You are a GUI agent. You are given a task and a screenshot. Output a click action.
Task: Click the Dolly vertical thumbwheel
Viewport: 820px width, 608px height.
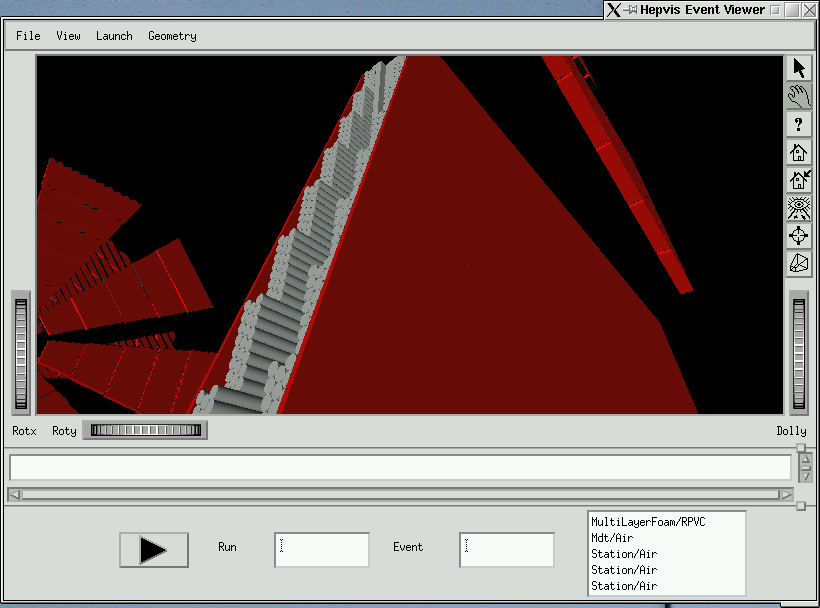[798, 352]
